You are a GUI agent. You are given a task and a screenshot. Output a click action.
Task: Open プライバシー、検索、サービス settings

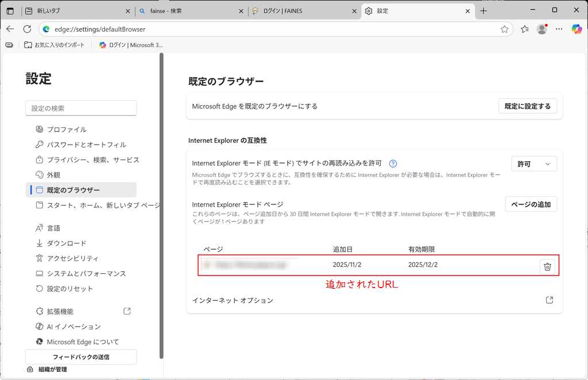tap(92, 160)
